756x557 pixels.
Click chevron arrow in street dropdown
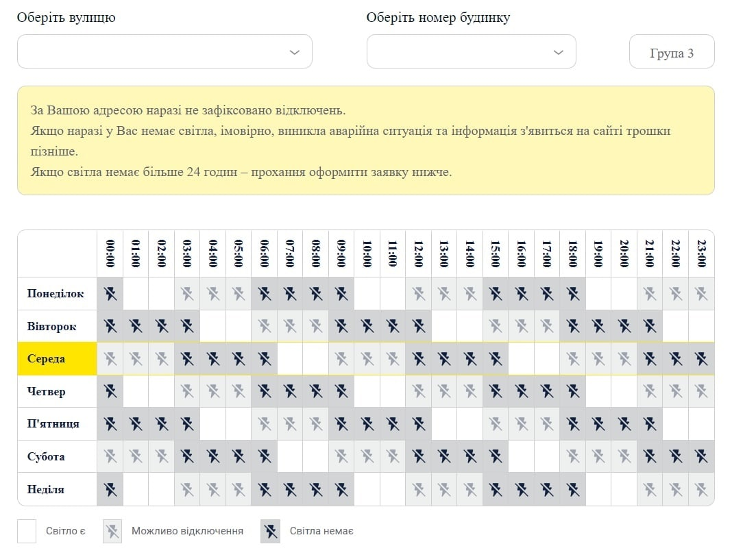(295, 52)
